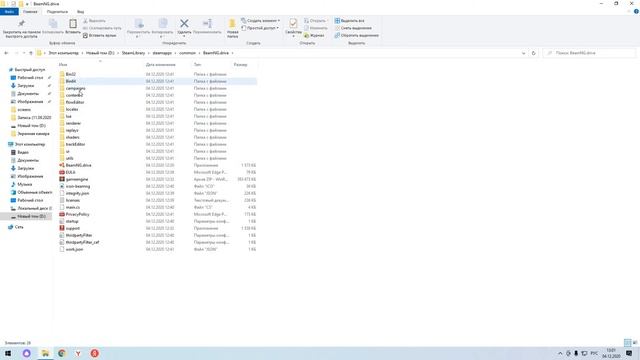Select Network (Сеть) in the navigation pane
Image resolution: width=640 pixels, height=360 pixels.
coord(19,227)
